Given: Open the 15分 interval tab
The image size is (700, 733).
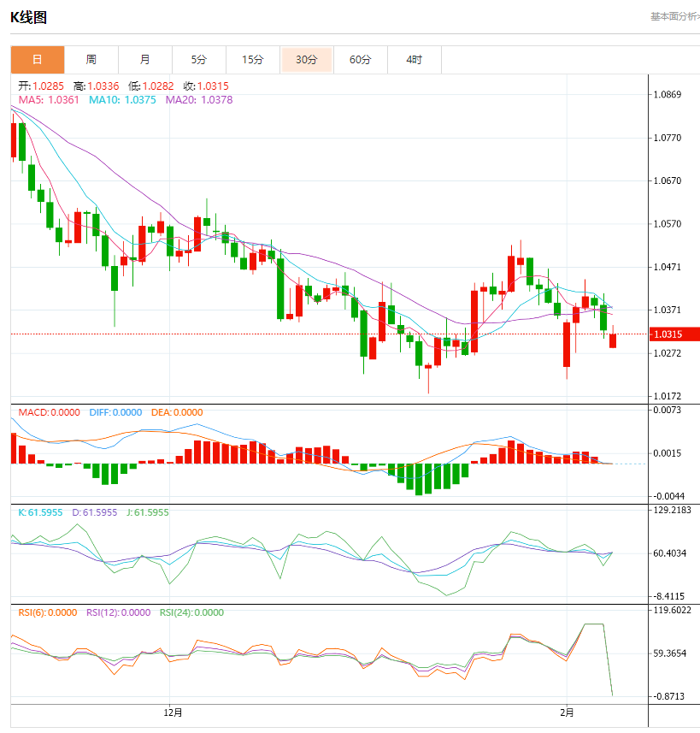Looking at the screenshot, I should 253,59.
